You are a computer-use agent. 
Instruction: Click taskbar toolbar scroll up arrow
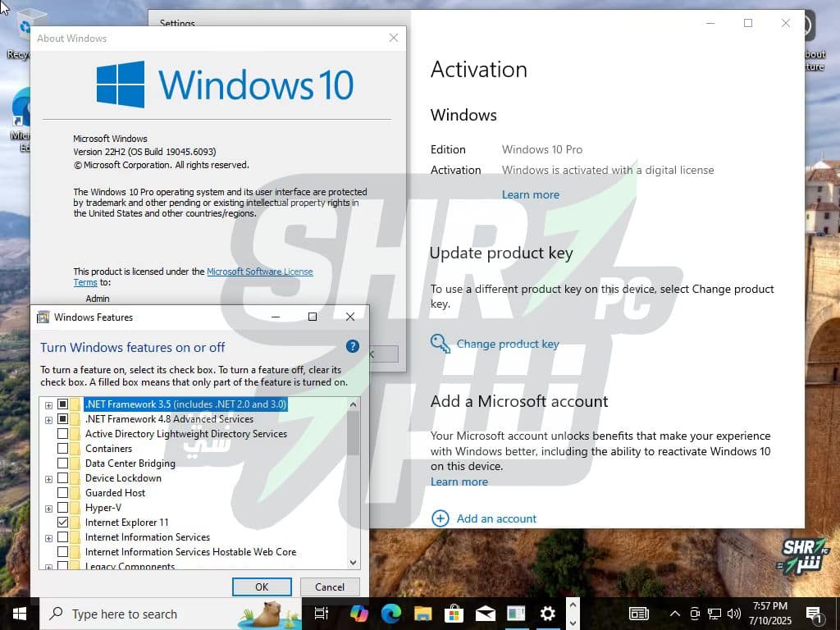pyautogui.click(x=573, y=605)
